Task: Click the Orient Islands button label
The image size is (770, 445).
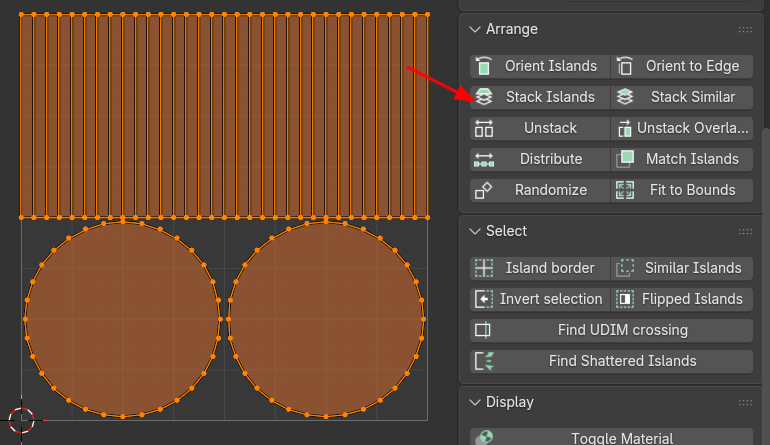Action: pyautogui.click(x=550, y=66)
